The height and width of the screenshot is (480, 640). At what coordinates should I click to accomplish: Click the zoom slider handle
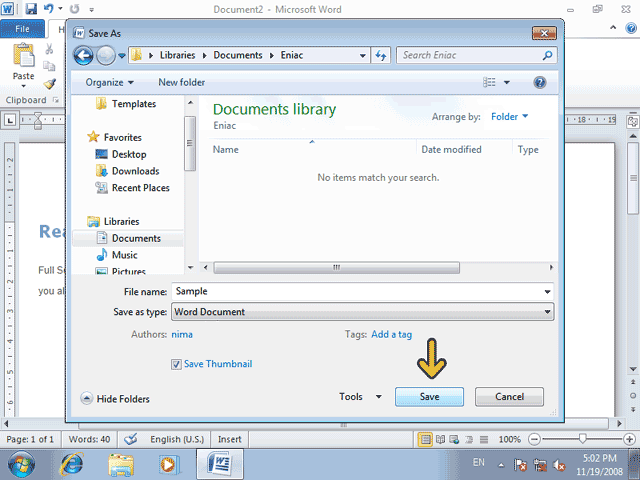pos(582,439)
